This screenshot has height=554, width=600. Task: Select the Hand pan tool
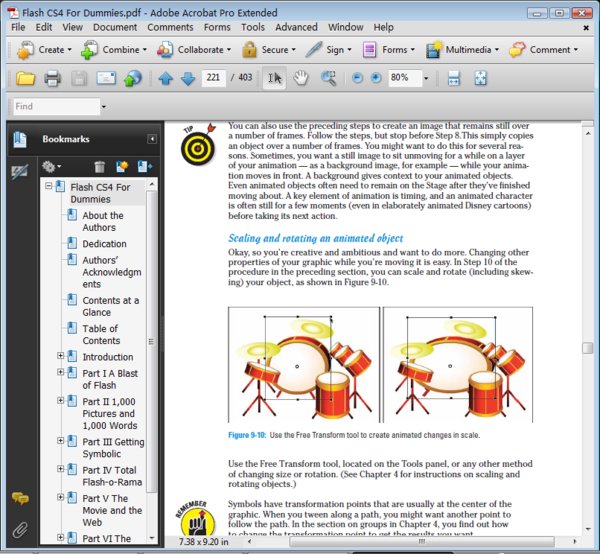(x=301, y=78)
